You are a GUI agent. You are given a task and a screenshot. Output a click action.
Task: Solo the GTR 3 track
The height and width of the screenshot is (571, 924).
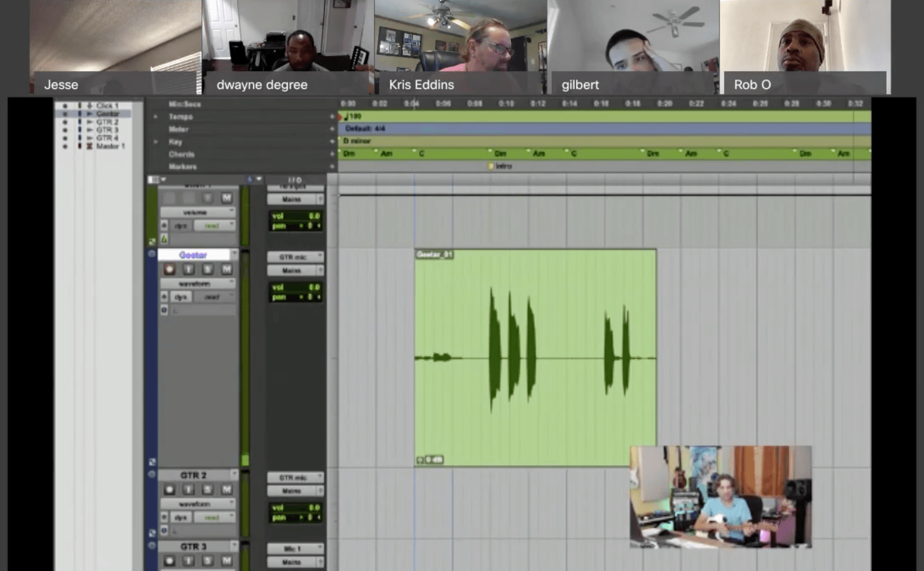point(207,561)
